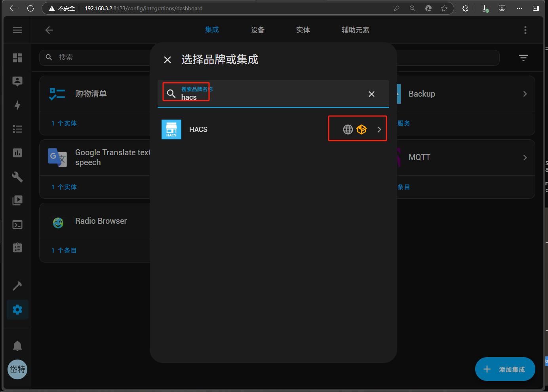548x392 pixels.
Task: Open Media player icon in sidebar
Action: click(17, 200)
